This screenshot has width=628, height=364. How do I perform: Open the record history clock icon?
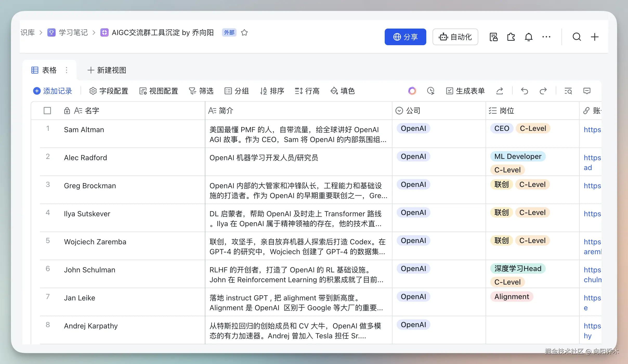(431, 91)
